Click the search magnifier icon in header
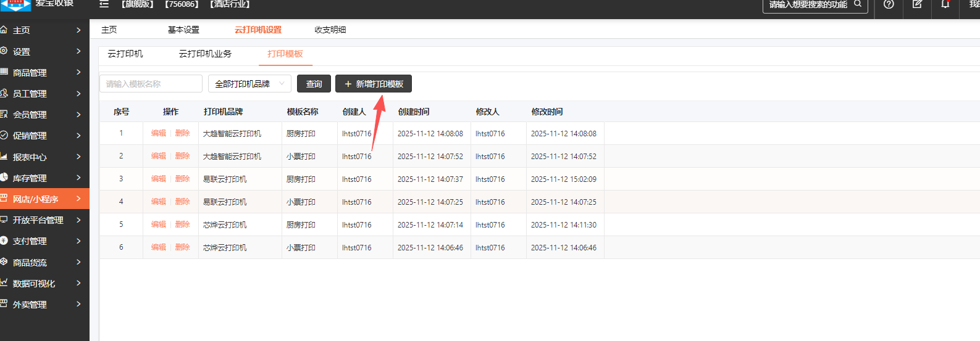Image resolution: width=980 pixels, height=341 pixels. [858, 4]
